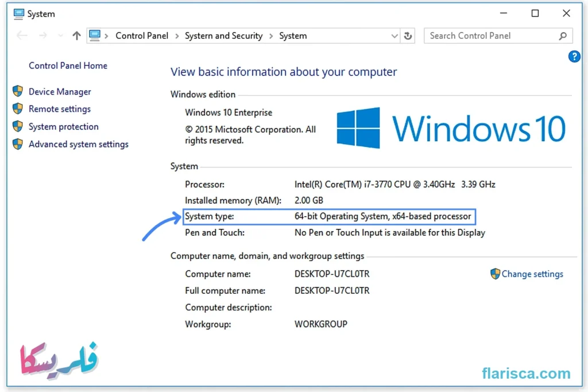Close the System window
588x392 pixels.
[566, 14]
